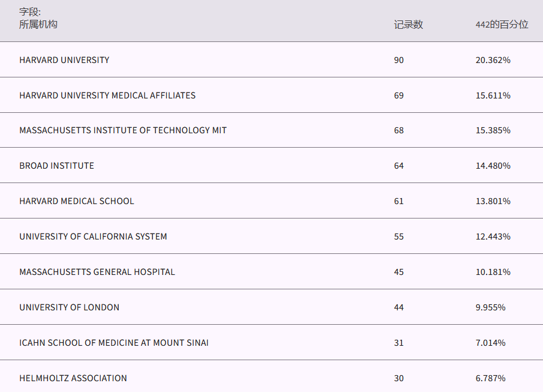Select MASSACHUSETTS GENERAL HOSPITAL row label
Viewport: 543px width, 392px height.
pyautogui.click(x=97, y=272)
